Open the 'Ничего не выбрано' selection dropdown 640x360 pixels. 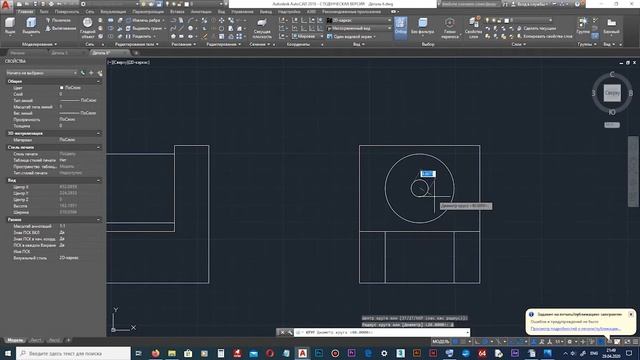pyautogui.click(x=41, y=73)
